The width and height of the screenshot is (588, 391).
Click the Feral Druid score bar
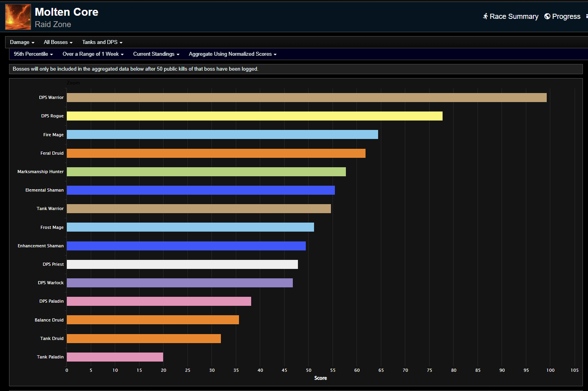216,153
